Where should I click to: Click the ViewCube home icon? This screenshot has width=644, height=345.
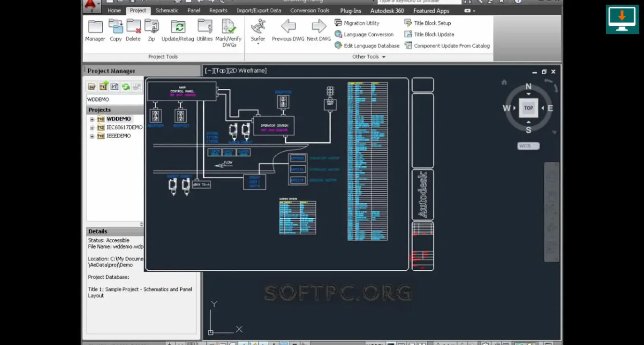coord(504,82)
